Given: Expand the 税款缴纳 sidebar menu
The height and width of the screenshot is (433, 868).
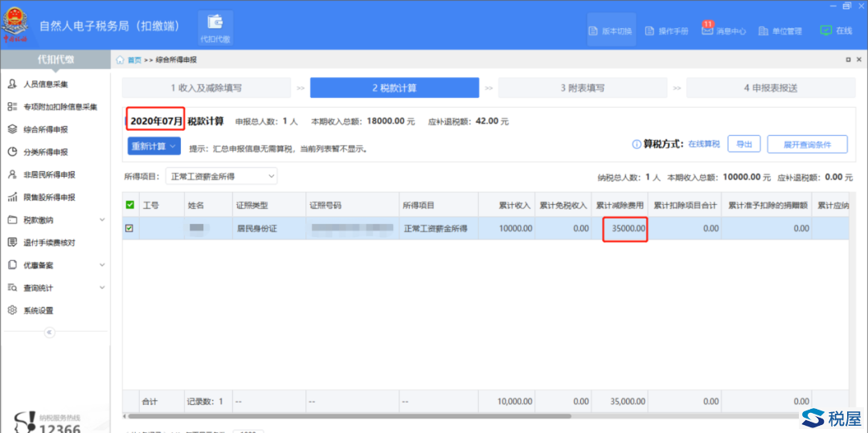Looking at the screenshot, I should tap(101, 220).
